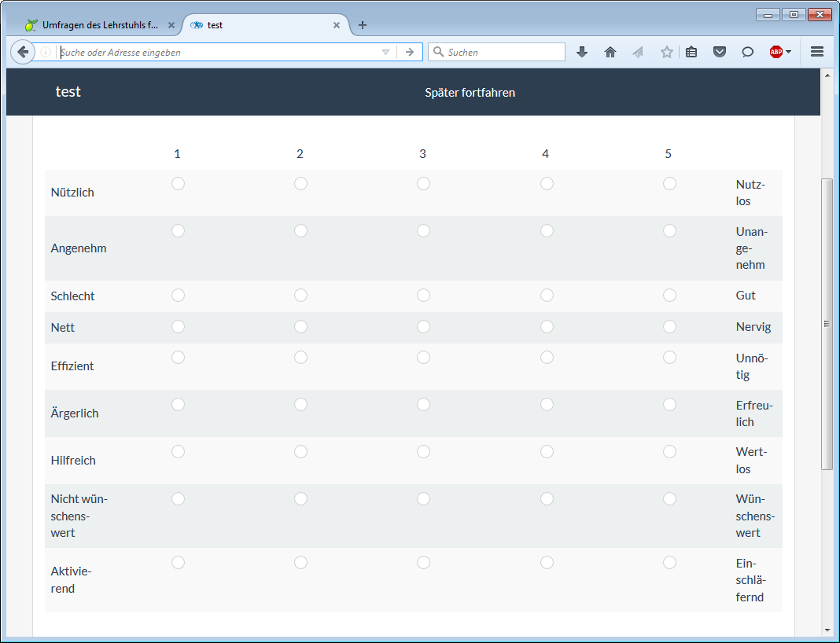Open a new browser tab
Image resolution: width=840 pixels, height=643 pixels.
point(362,25)
